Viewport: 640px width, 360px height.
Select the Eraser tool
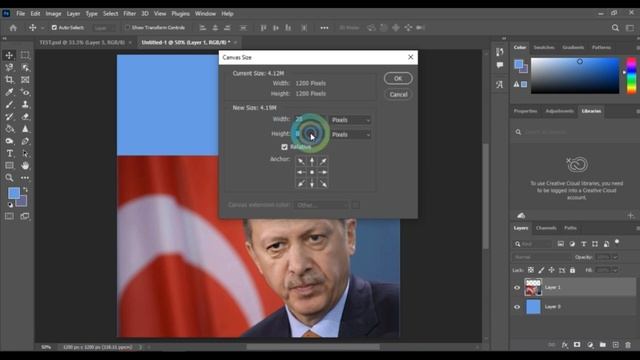point(25,117)
